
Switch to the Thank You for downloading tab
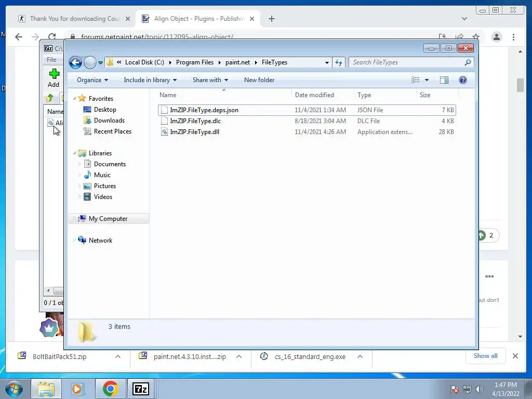click(75, 19)
